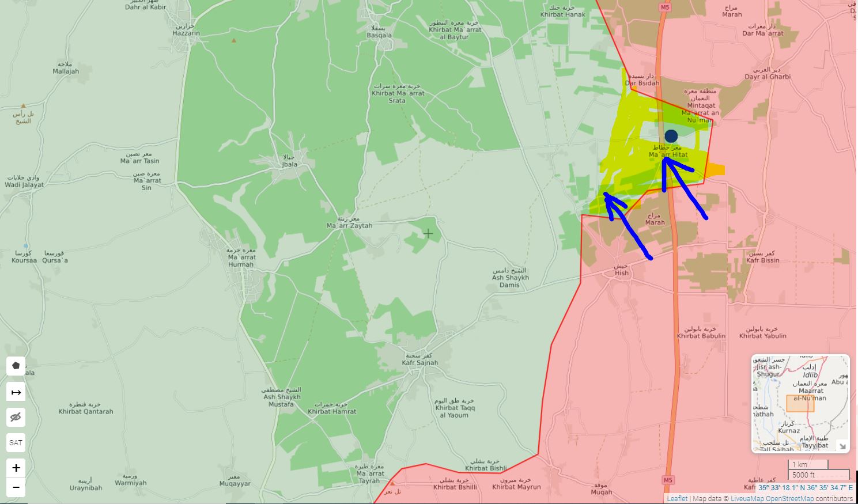Viewport: 858px width, 504px height.
Task: Click the cross symbol east of Ma'arr Zaytah
Action: [428, 233]
